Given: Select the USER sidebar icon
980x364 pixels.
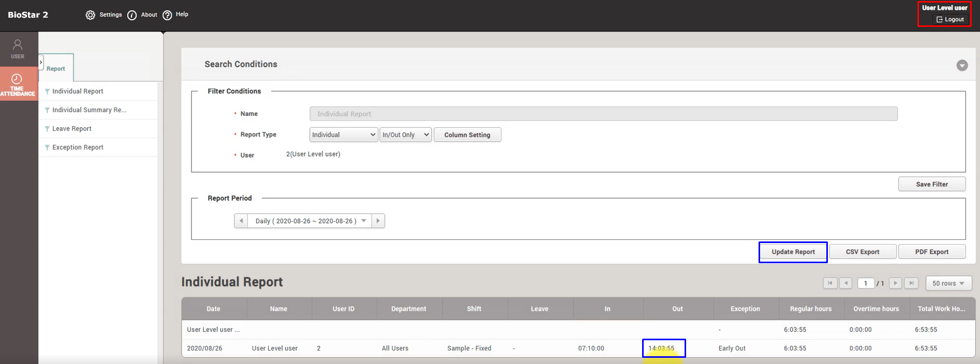Looking at the screenshot, I should pos(18,49).
